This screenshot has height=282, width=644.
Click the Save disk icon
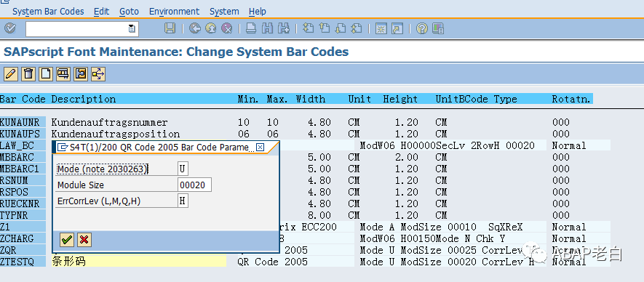[170, 28]
